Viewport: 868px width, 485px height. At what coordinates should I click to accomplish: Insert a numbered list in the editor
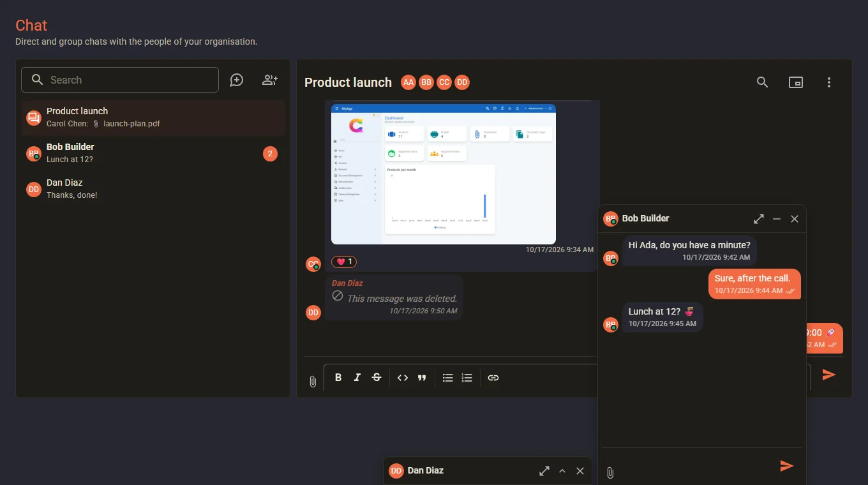[467, 378]
